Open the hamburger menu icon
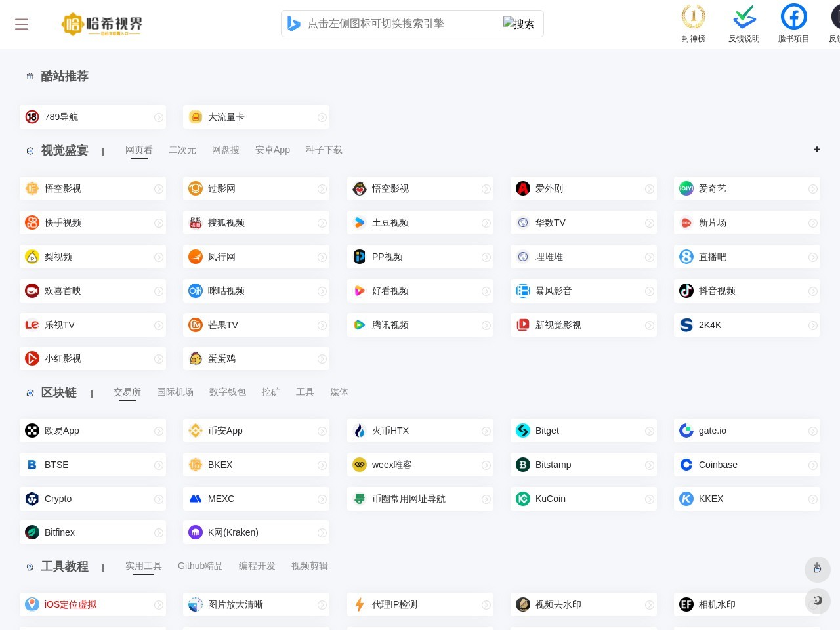 coord(22,24)
